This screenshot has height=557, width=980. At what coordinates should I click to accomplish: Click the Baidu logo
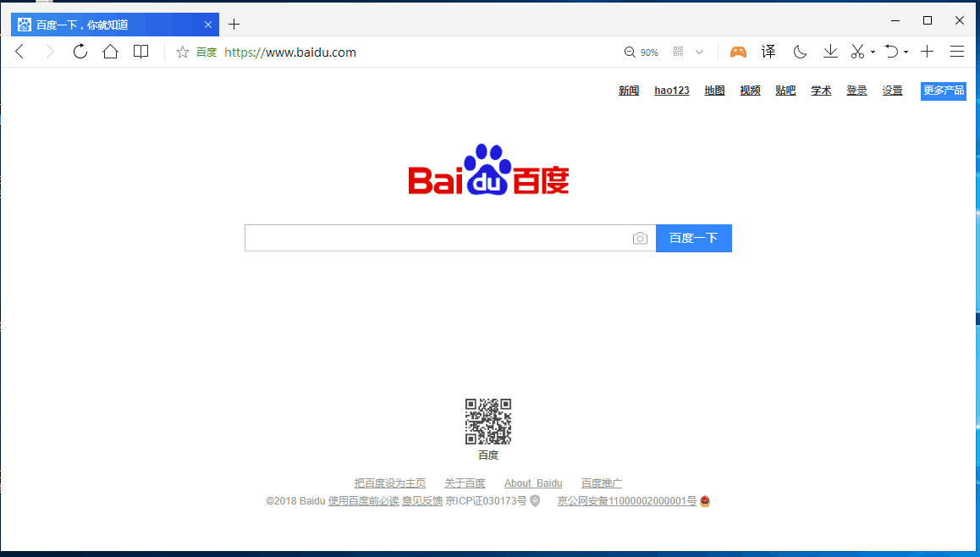(488, 169)
